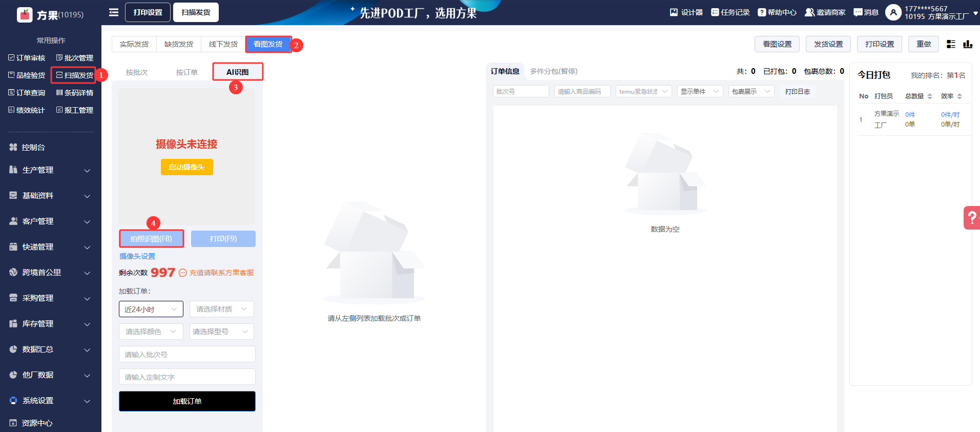Expand 库存管理 menu
980x432 pixels.
pyautogui.click(x=50, y=324)
